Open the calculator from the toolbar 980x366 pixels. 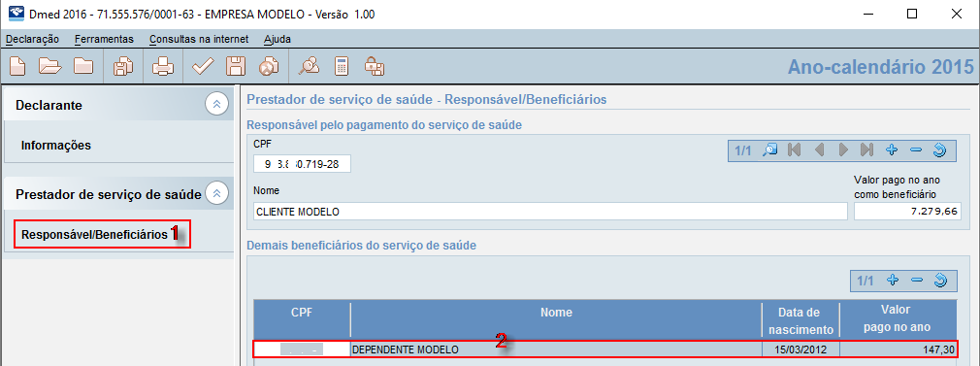(341, 66)
